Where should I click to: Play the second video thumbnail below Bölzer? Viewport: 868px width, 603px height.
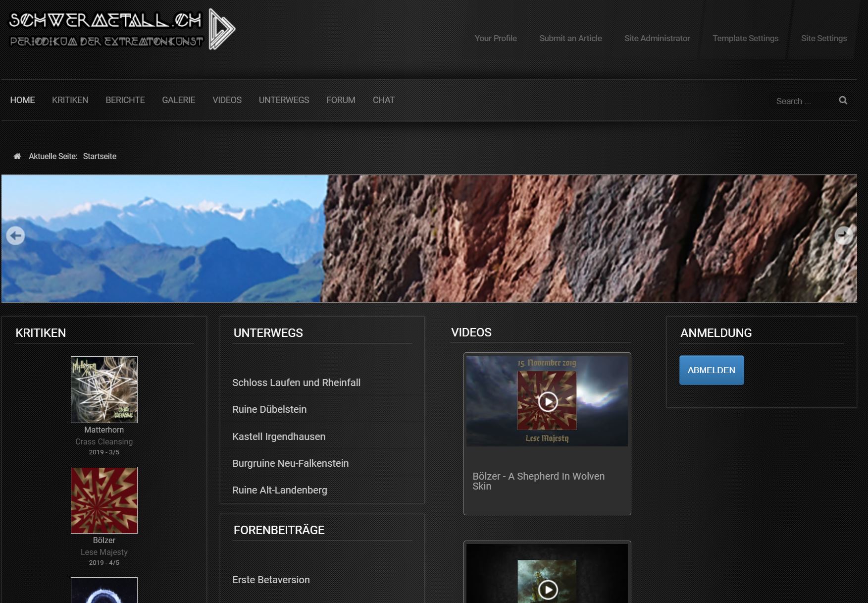click(x=548, y=590)
